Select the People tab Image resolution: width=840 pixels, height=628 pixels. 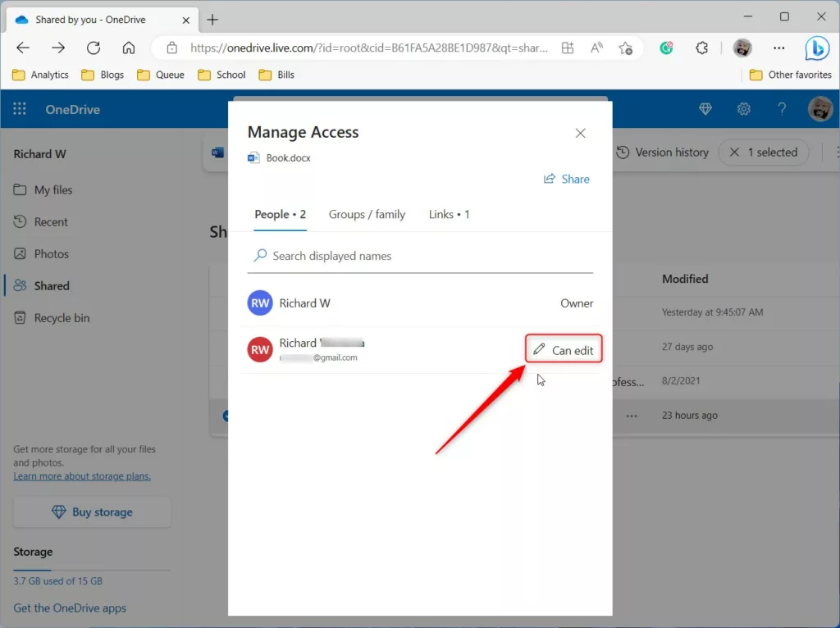281,214
